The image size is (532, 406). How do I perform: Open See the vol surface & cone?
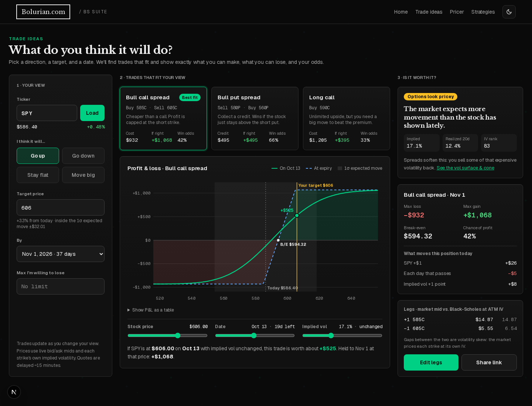tap(465, 168)
